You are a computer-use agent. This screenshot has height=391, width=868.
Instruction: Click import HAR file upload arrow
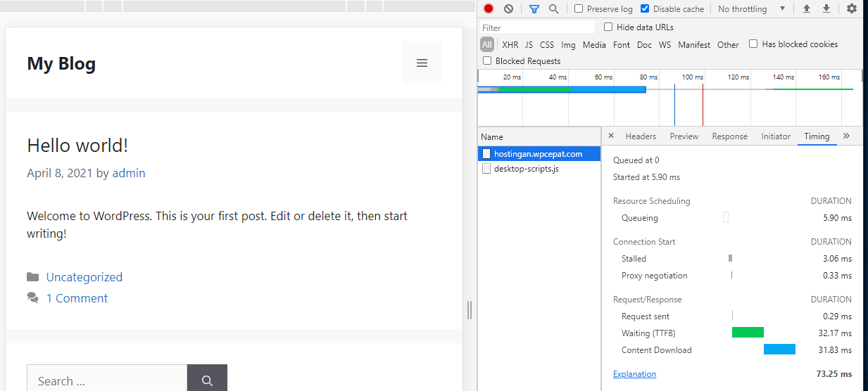pos(807,9)
